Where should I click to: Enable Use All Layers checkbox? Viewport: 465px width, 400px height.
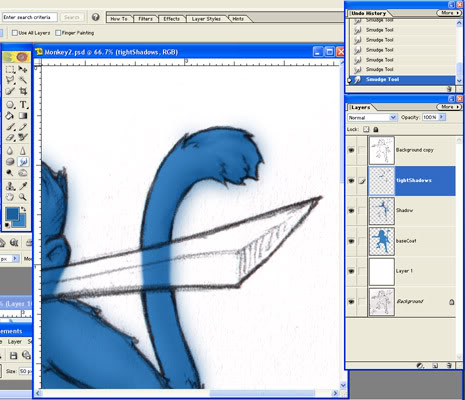pos(15,33)
